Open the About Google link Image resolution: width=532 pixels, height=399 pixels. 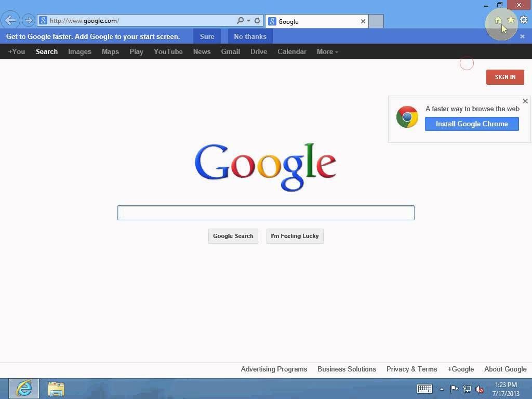[505, 369]
